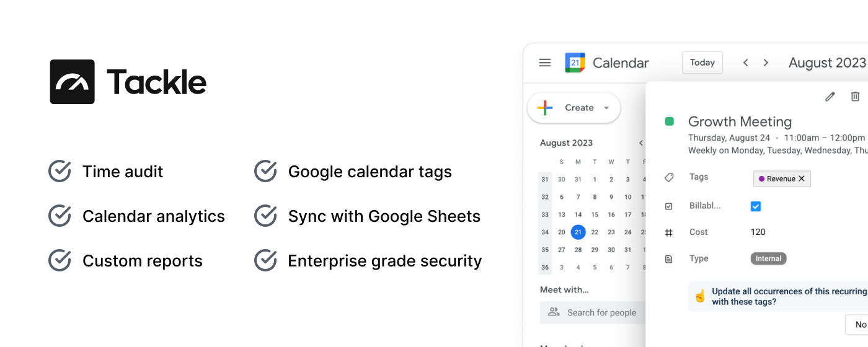Uncheck the Billable checkbox

pos(756,206)
